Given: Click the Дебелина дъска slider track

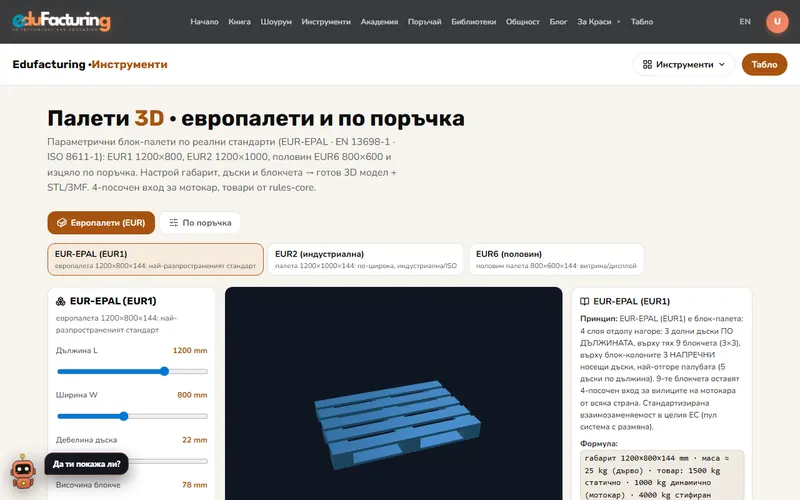Looking at the screenshot, I should tap(133, 461).
